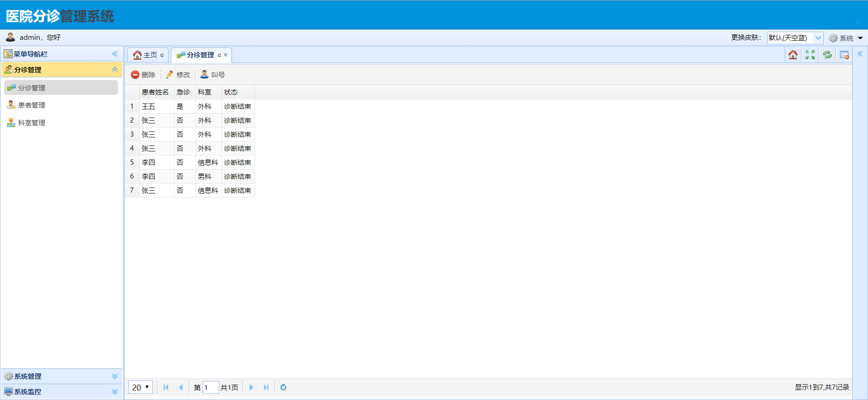Click the 是 emergency cell in row 1
Screen dimensions: 868x400
pos(185,107)
